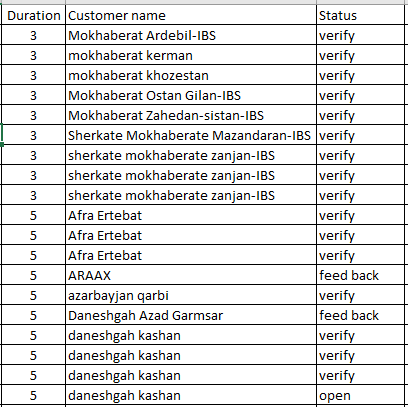
Task: Select duration 5 in the ARAAX row
Action: point(33,275)
